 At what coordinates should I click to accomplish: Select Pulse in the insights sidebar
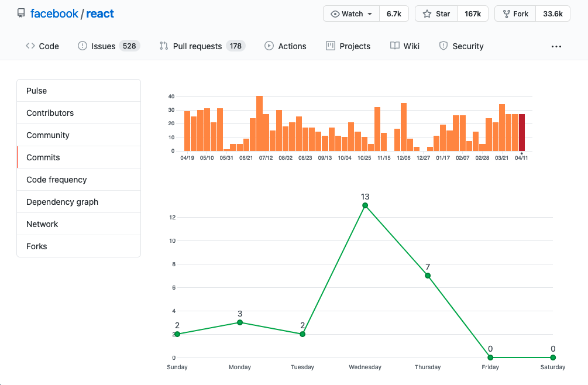point(79,91)
